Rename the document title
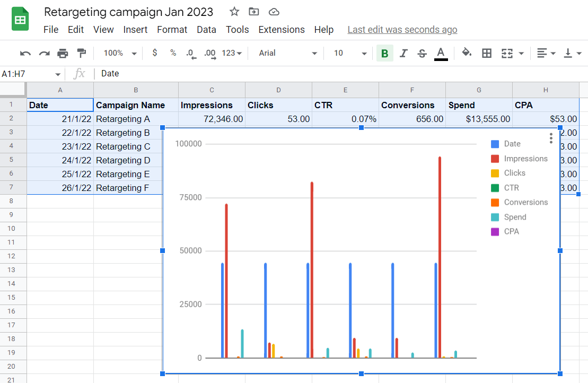Screen dimensions: 588x383 click(129, 12)
